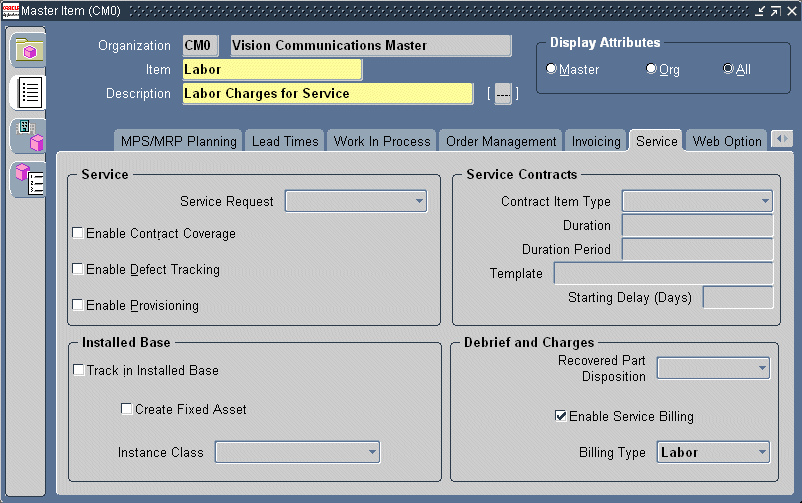Click the Item field containing Labor
The height and width of the screenshot is (503, 802).
[x=272, y=70]
